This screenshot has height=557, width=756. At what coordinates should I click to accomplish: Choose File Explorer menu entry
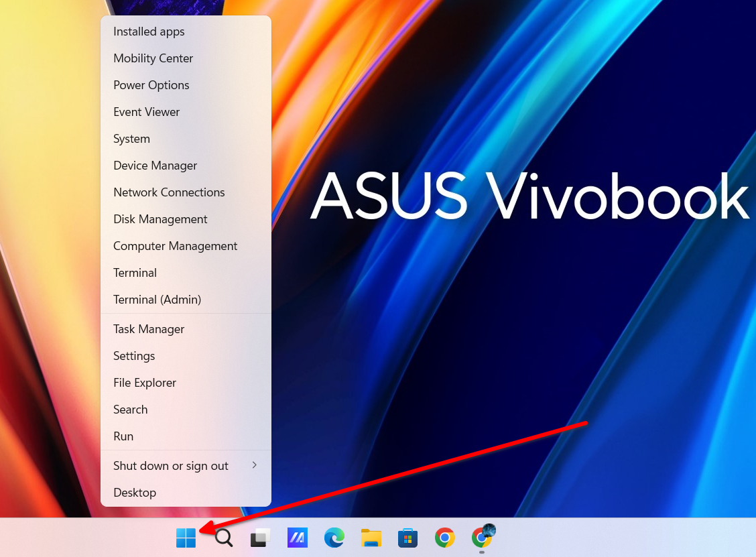[x=186, y=383]
